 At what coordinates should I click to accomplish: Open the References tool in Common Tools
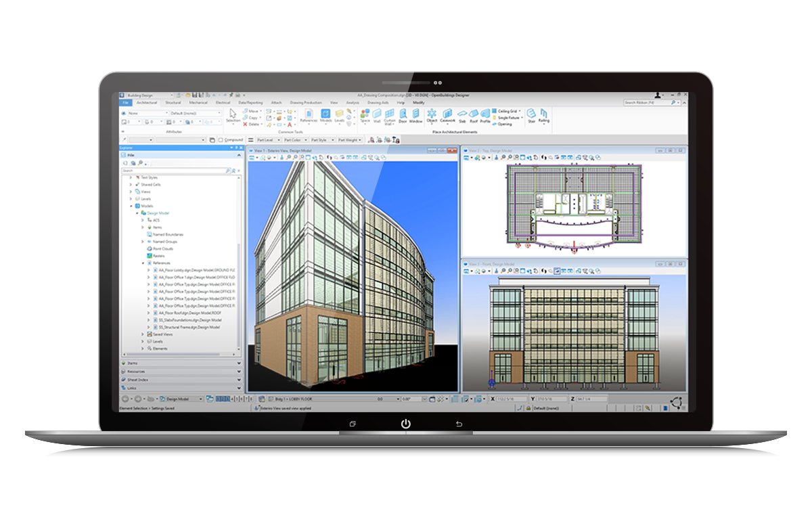click(309, 115)
